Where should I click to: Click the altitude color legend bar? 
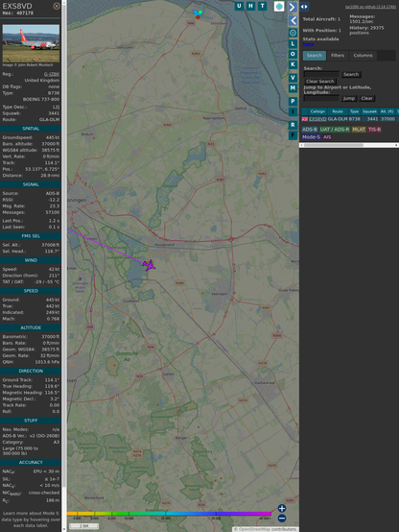(x=169, y=514)
